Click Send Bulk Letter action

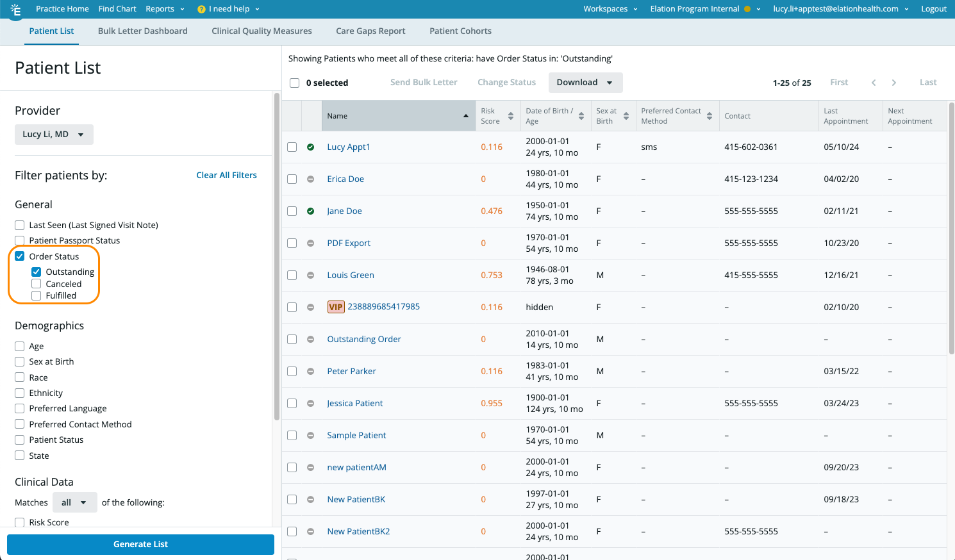pyautogui.click(x=424, y=83)
